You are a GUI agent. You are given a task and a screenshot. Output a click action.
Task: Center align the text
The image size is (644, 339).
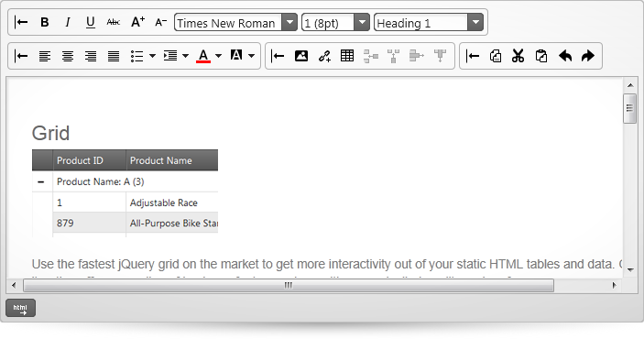click(x=68, y=56)
